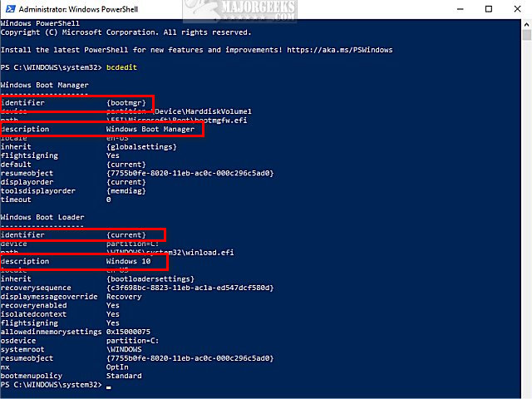Maximize the PowerShell window
This screenshot has height=399, width=532.
[485, 7]
